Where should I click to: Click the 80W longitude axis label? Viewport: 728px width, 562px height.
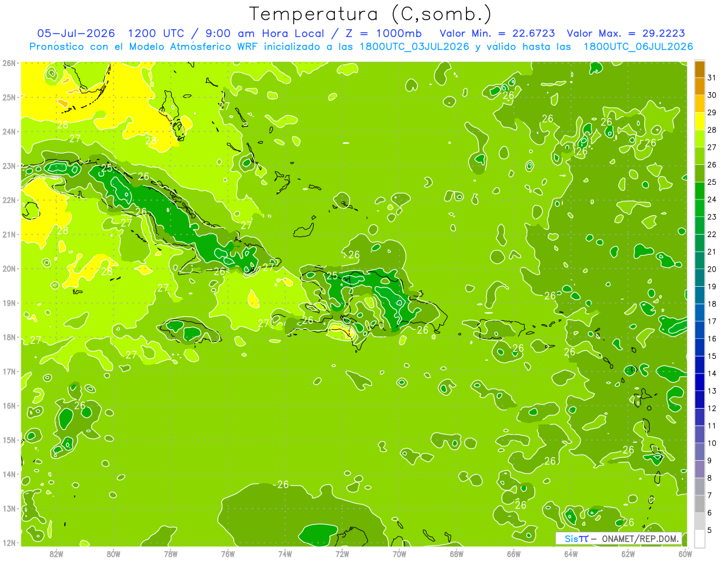[113, 554]
